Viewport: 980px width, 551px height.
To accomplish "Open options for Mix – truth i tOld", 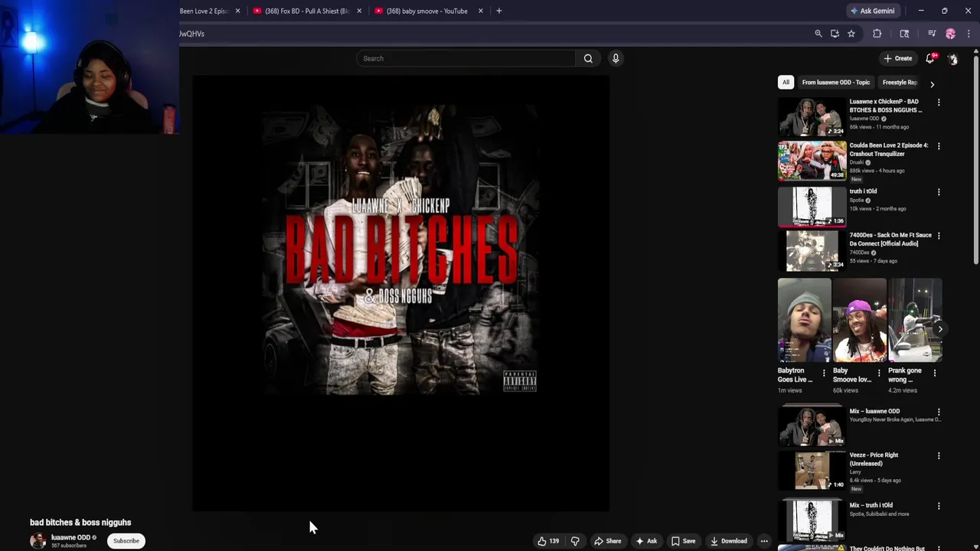I will (939, 507).
